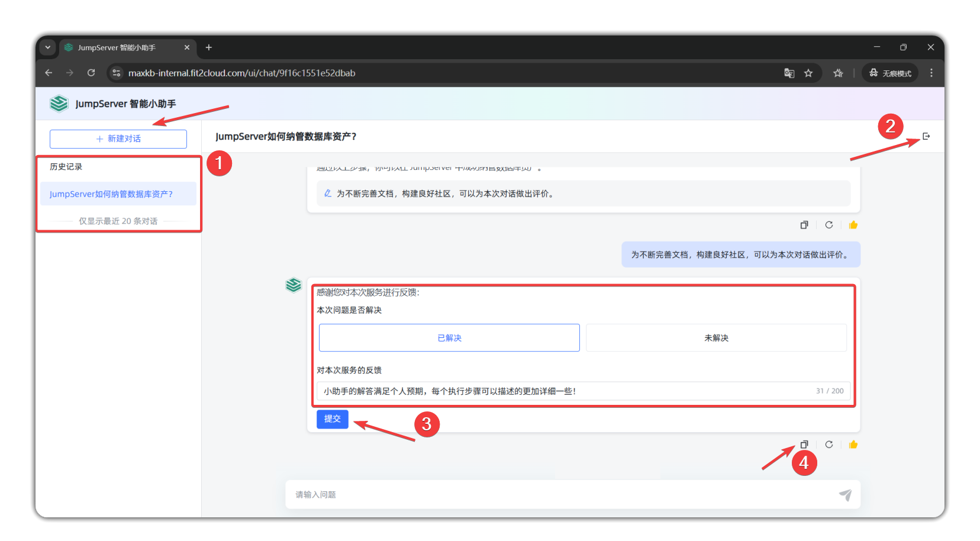Reload the page with the browser refresh icon
This screenshot has height=541, width=980.
point(91,73)
